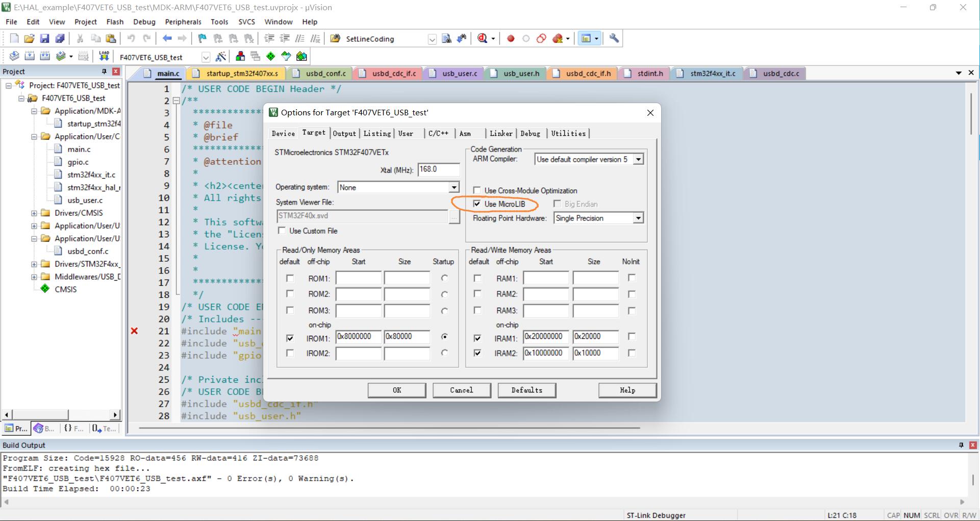Click the Save file icon

coord(44,38)
